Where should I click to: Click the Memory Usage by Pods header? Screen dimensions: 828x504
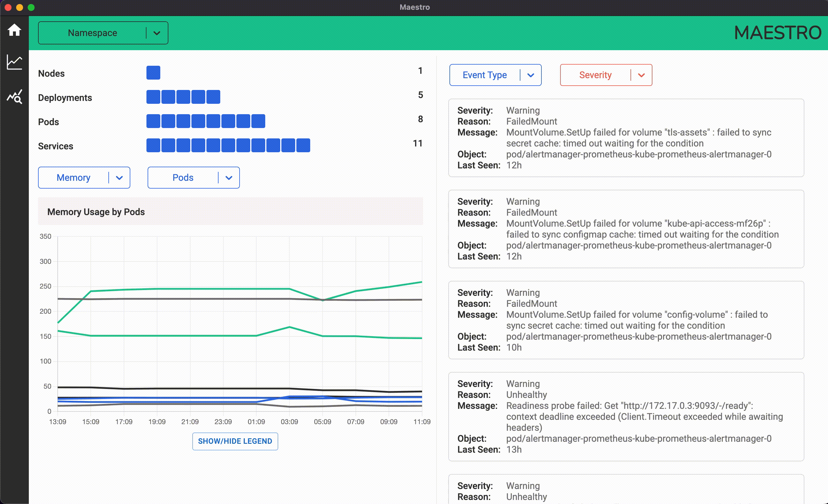click(96, 212)
